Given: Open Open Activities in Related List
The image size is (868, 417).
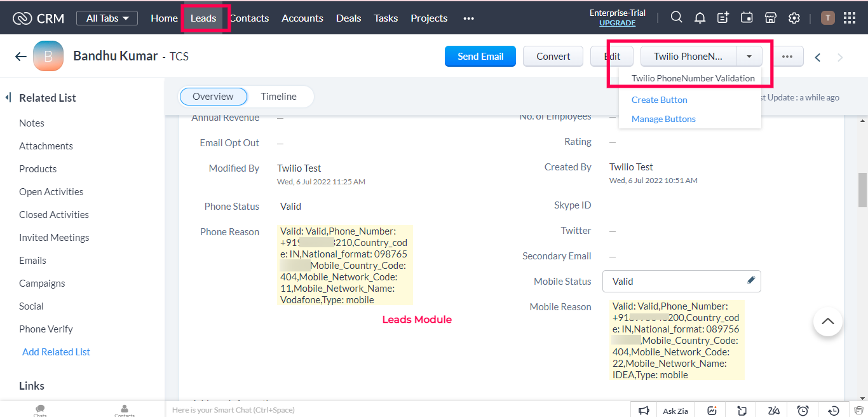Looking at the screenshot, I should (x=51, y=191).
